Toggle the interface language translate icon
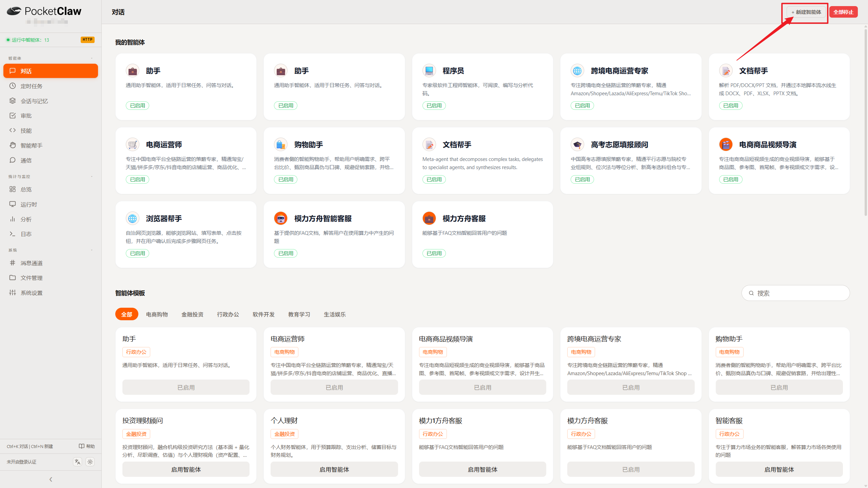Viewport: 868px width, 488px height. point(77,462)
